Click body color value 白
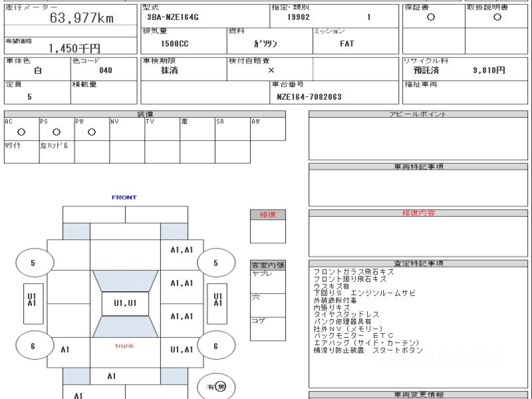The width and height of the screenshot is (532, 399). pyautogui.click(x=38, y=70)
